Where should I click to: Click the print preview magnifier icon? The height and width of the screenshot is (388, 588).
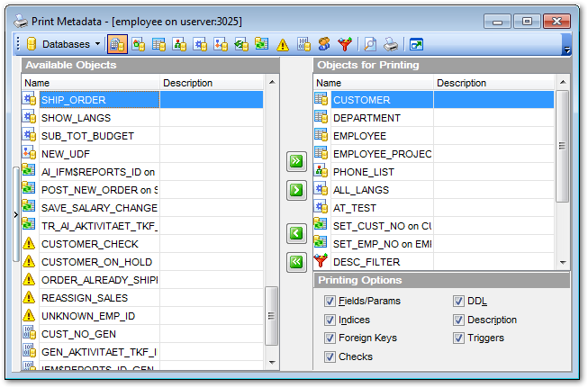click(369, 43)
